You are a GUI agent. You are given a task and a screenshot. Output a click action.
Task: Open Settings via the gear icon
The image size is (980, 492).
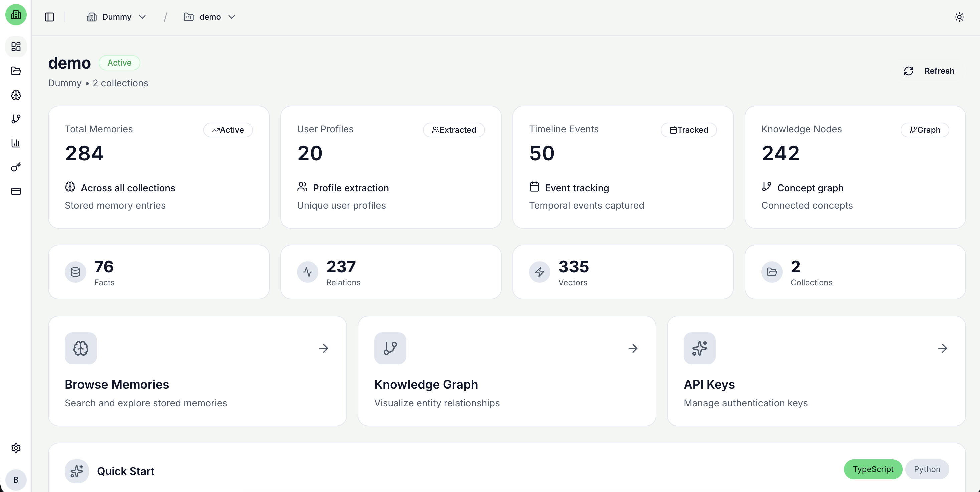pos(16,448)
